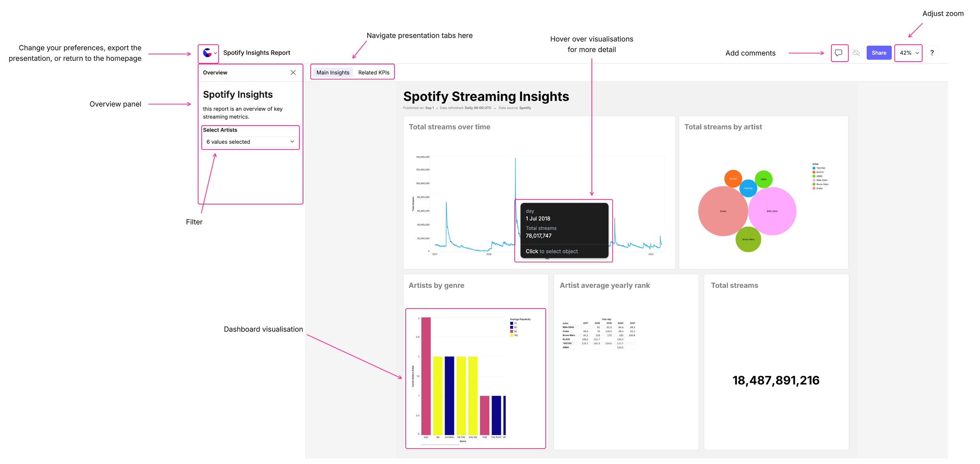980x464 pixels.
Task: Click the Drake bubble in artist chart
Action: pyautogui.click(x=722, y=211)
